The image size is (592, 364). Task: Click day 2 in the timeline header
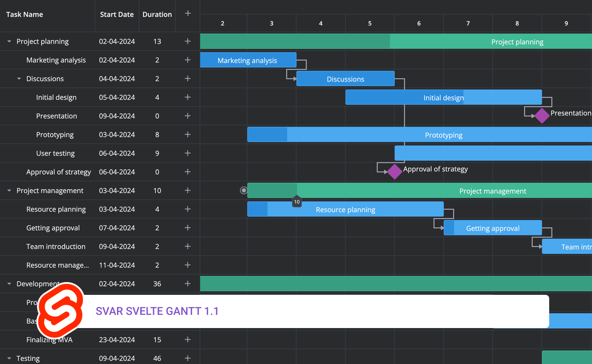click(x=223, y=23)
